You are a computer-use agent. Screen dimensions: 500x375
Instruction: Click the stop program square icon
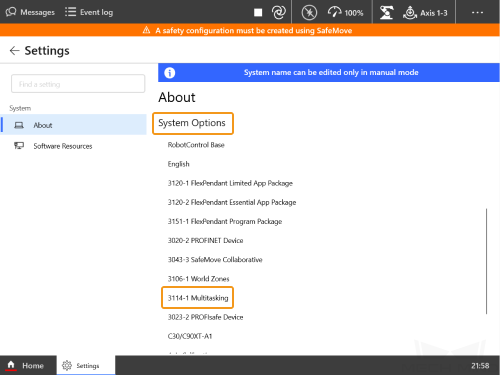258,12
